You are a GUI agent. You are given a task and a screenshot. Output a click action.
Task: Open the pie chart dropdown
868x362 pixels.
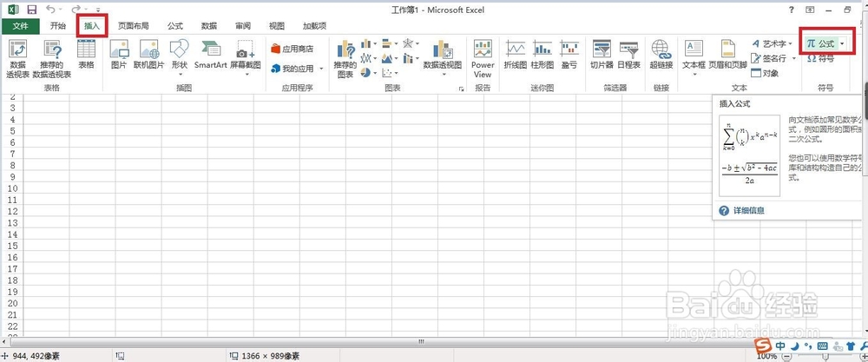click(369, 73)
